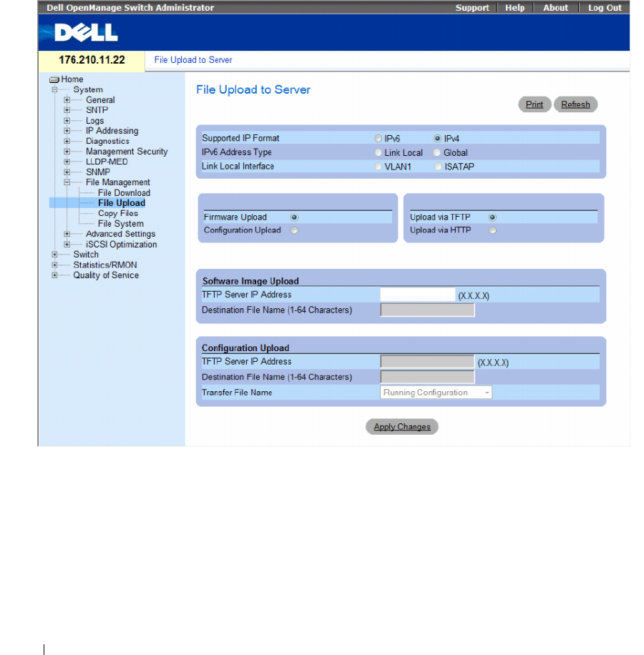Click the Print button
The height and width of the screenshot is (655, 644).
535,104
